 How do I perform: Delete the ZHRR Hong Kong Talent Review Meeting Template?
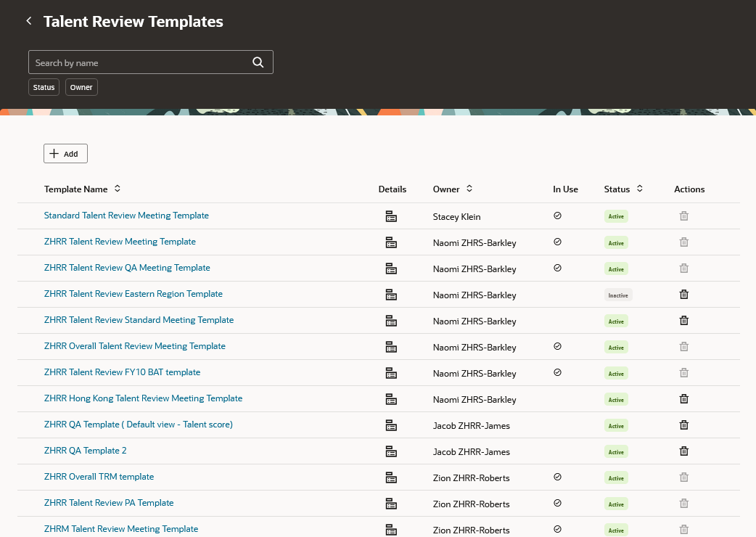click(x=683, y=398)
